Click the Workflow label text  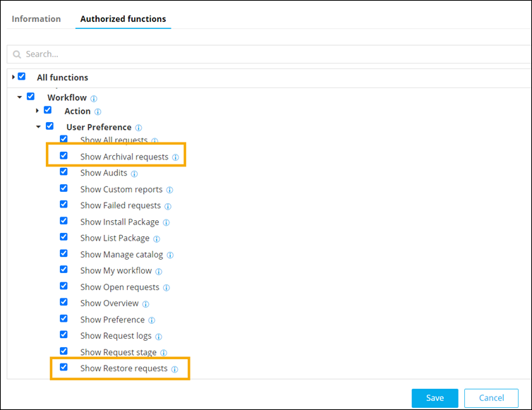pyautogui.click(x=67, y=98)
